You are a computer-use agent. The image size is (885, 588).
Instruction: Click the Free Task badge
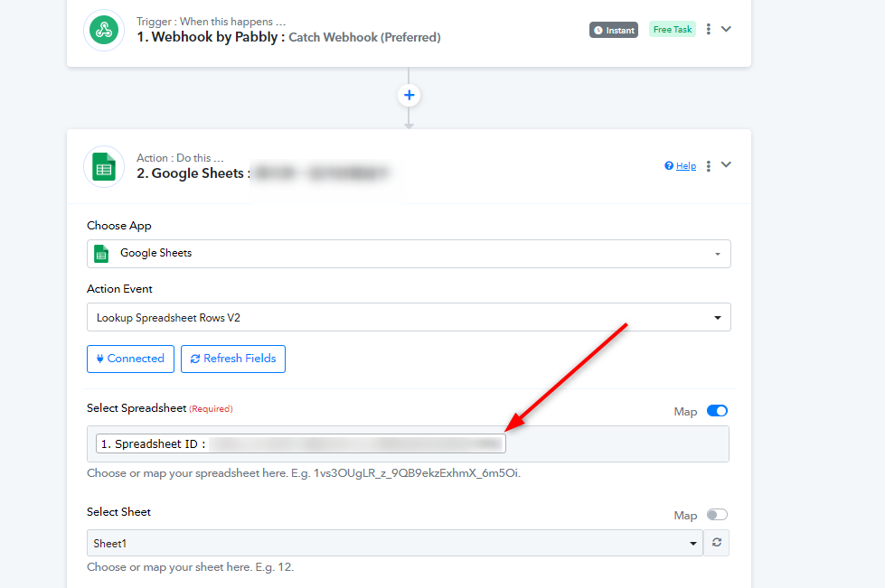pos(673,29)
